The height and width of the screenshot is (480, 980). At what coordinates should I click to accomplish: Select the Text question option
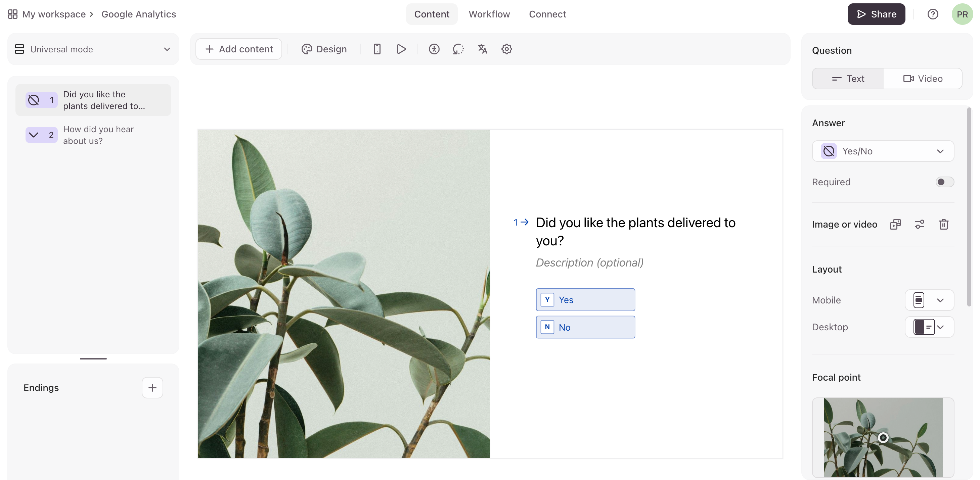tap(848, 79)
